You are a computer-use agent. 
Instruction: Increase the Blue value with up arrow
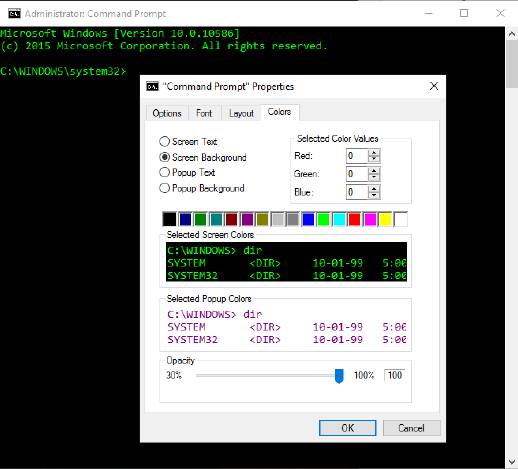pyautogui.click(x=374, y=189)
